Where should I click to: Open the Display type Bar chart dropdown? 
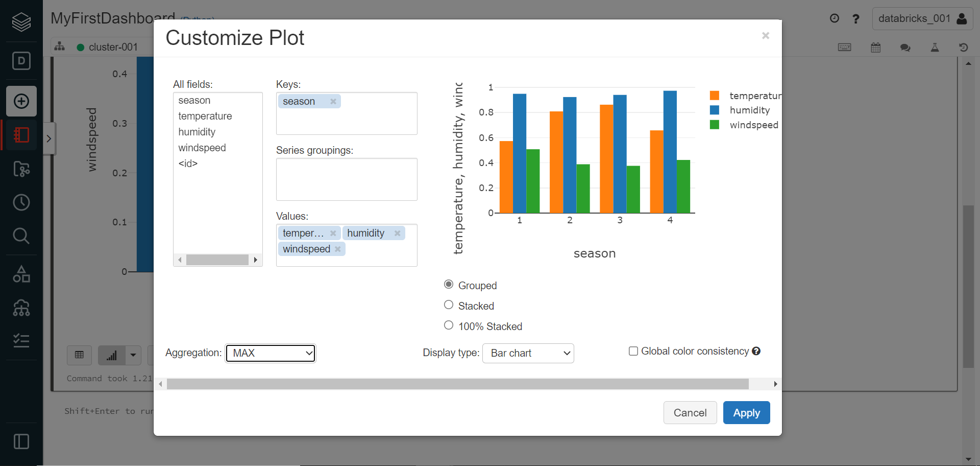click(528, 353)
